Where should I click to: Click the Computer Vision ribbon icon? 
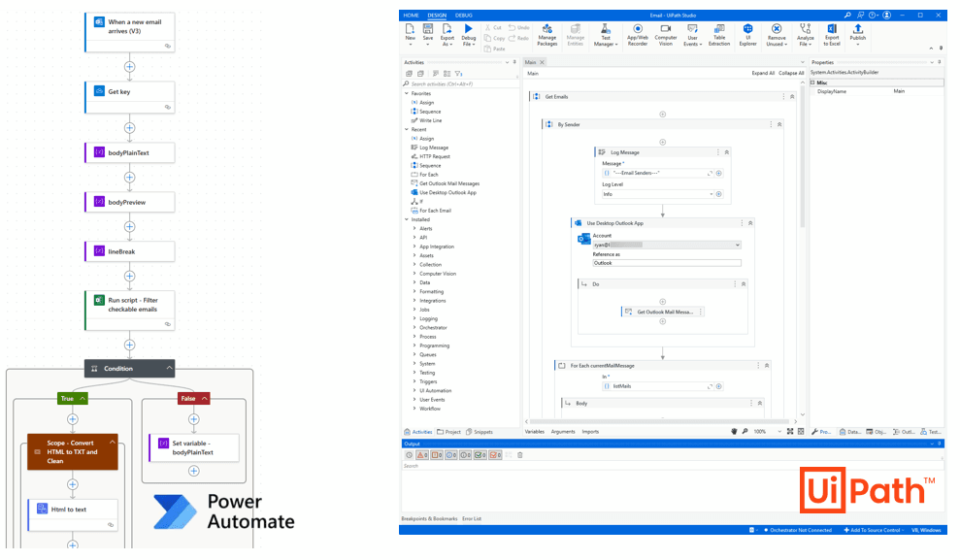(666, 30)
